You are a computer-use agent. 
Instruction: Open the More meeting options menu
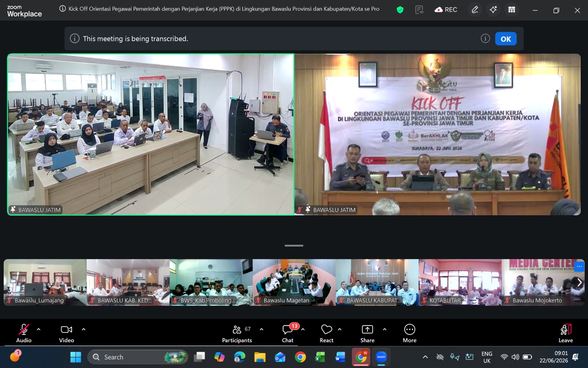pyautogui.click(x=409, y=333)
